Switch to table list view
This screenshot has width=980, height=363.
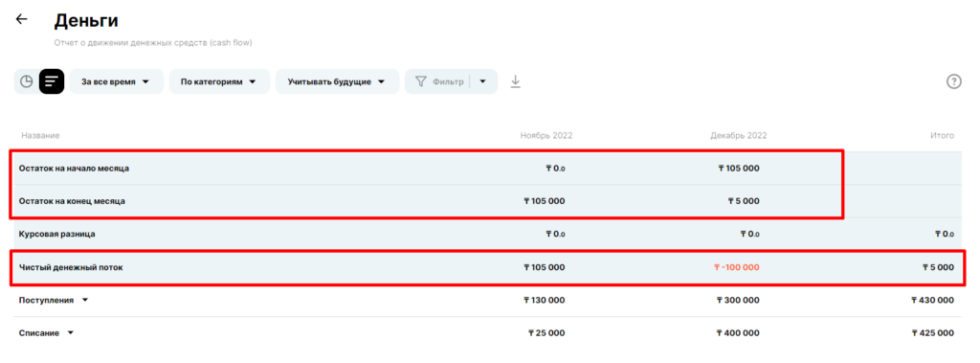(52, 81)
